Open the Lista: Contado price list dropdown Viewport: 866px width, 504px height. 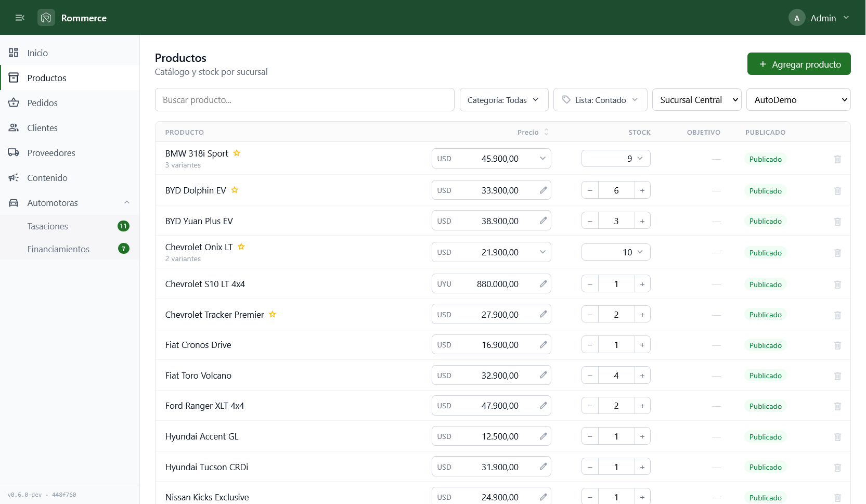[600, 99]
